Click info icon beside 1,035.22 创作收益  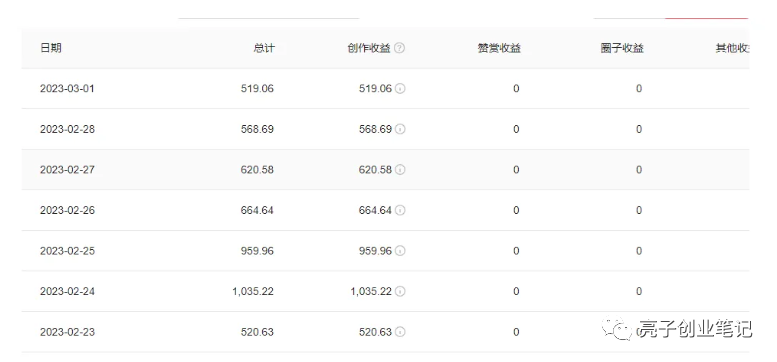click(x=400, y=292)
